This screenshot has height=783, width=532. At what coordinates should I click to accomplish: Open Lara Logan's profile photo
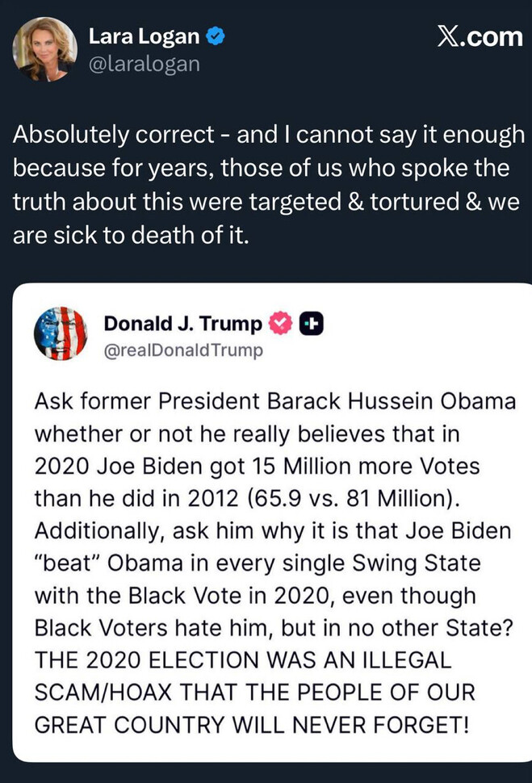click(x=44, y=48)
